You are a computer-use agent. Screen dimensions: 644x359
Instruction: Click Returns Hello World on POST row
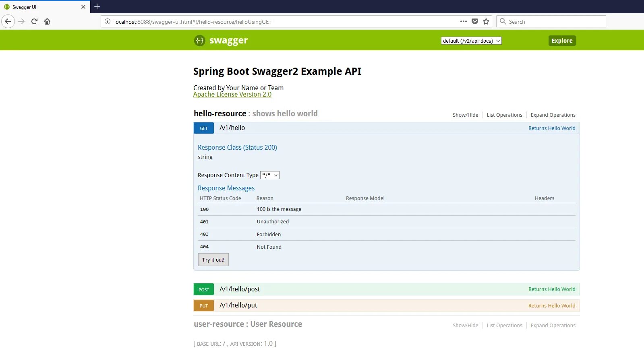point(552,289)
